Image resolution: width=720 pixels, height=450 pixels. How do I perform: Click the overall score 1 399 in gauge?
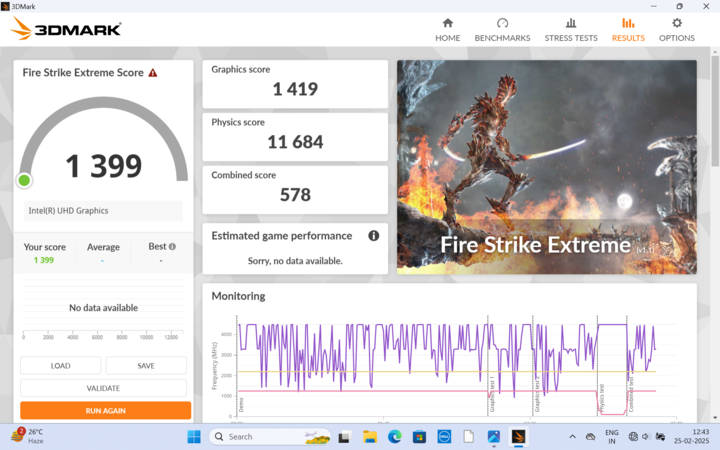pos(104,166)
